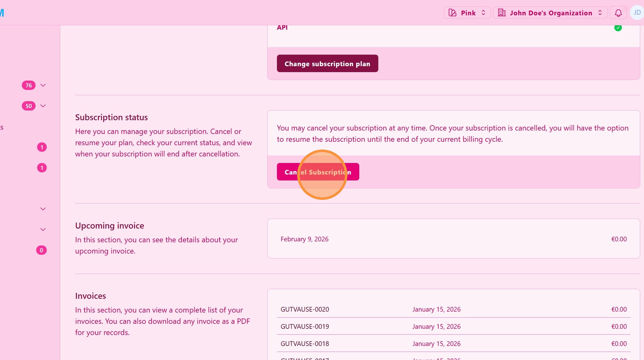Click the sidebar chevron below the 1 badges
The height and width of the screenshot is (360, 644).
[x=43, y=209]
